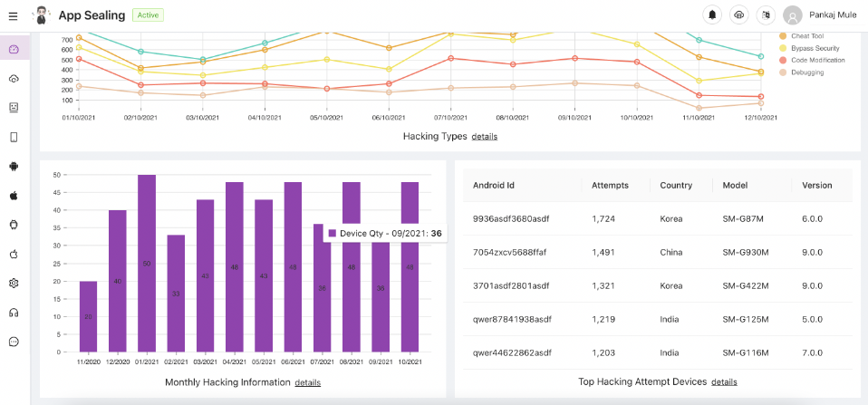The height and width of the screenshot is (405, 868).
Task: Open settings gear in sidebar
Action: (14, 283)
